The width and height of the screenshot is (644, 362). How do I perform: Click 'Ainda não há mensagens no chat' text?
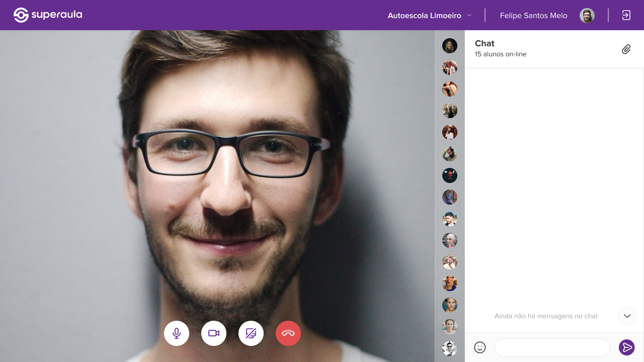point(546,316)
